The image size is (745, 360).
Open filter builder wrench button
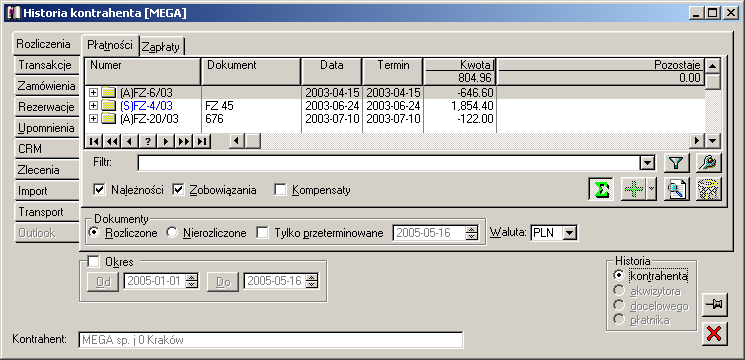(709, 163)
